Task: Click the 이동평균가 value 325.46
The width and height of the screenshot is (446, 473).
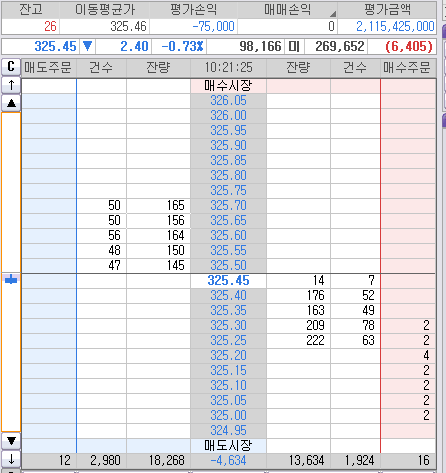Action: pos(105,26)
